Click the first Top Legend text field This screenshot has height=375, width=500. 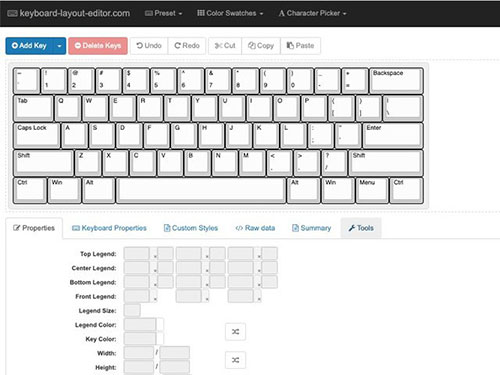tap(137, 254)
